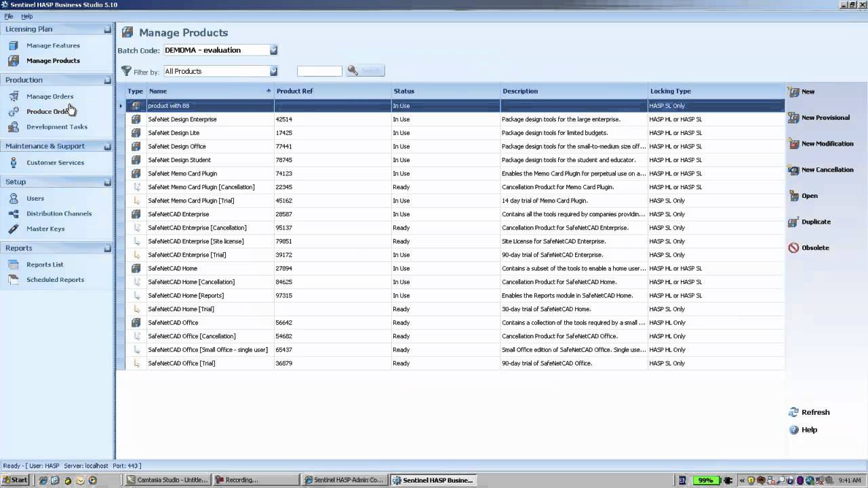
Task: Click the Refresh label in the right panel
Action: pos(815,412)
